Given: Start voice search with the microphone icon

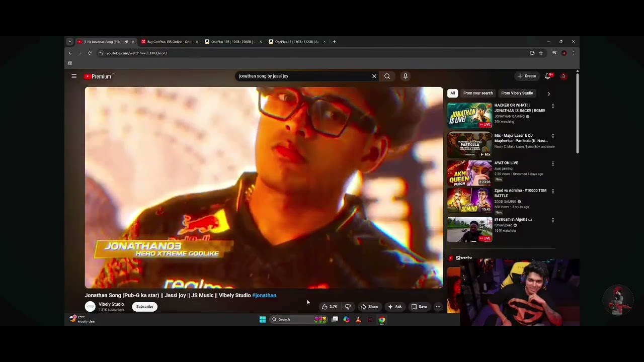Looking at the screenshot, I should coord(405,76).
